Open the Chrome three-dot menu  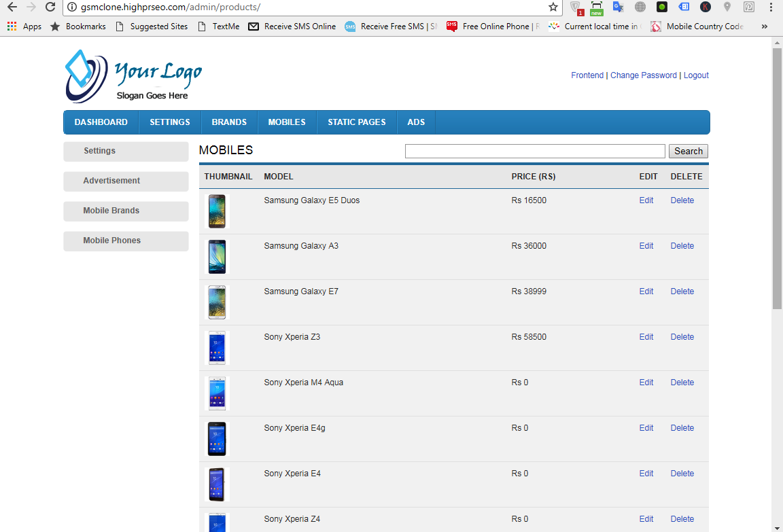point(771,7)
